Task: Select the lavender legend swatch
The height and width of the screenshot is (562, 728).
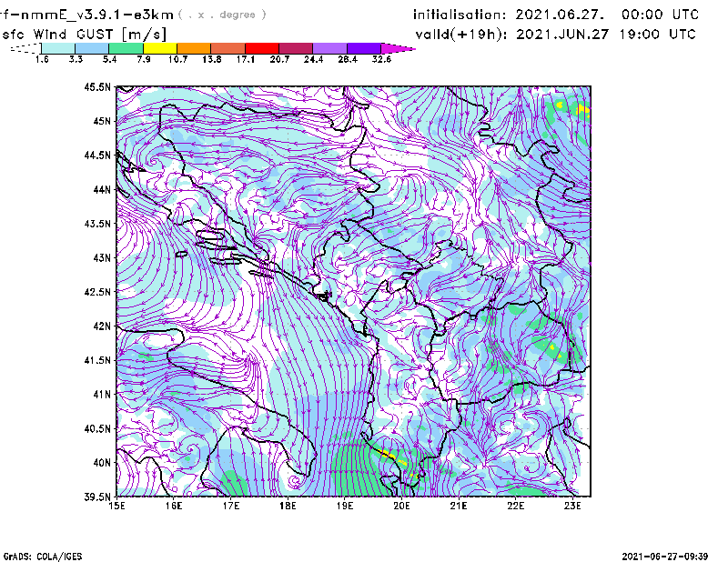Action: pyautogui.click(x=329, y=48)
